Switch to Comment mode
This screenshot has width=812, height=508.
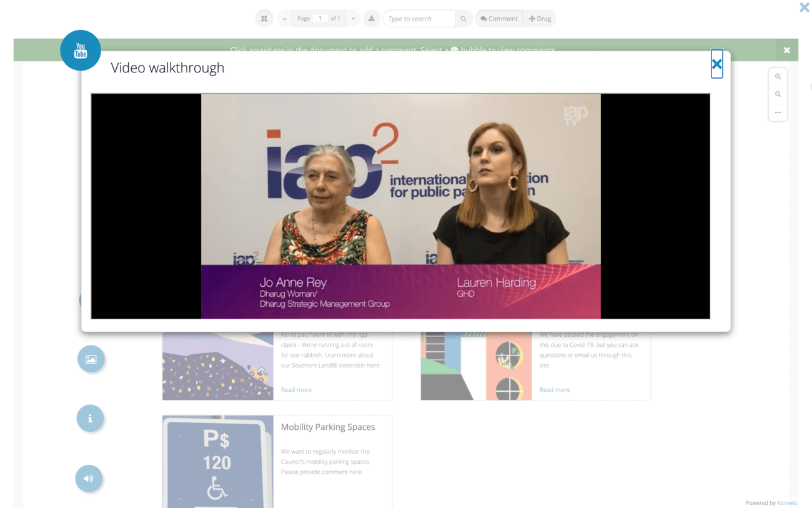click(499, 19)
